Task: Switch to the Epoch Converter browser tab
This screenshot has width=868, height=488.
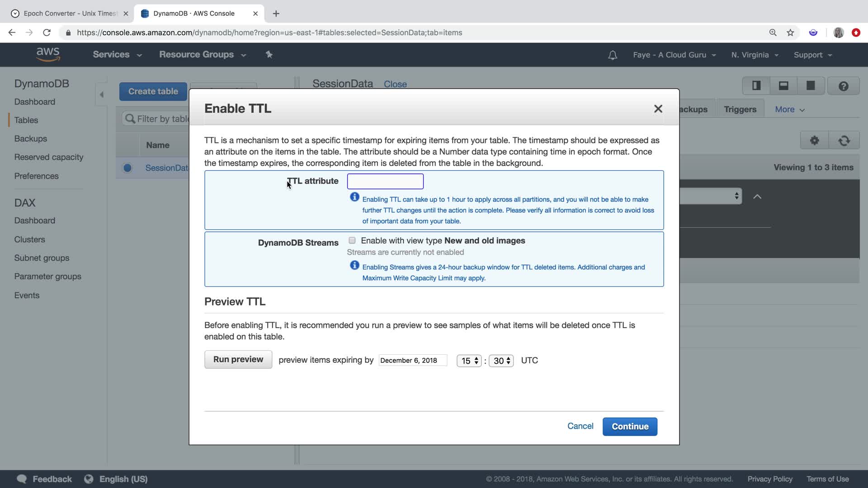Action: pyautogui.click(x=70, y=14)
